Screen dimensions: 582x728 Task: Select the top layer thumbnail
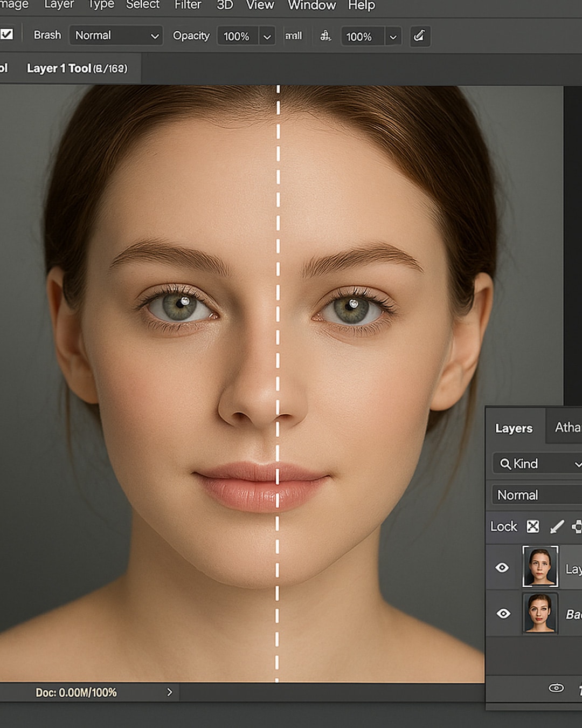(540, 566)
